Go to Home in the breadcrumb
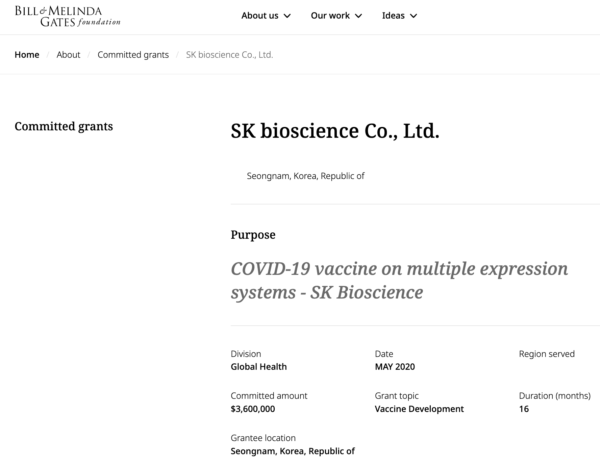The image size is (600, 466). 27,55
